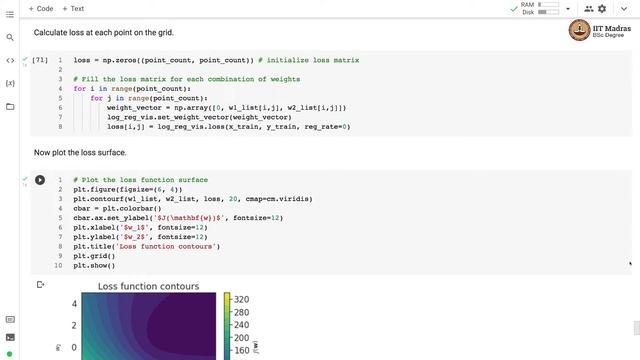Click the line 'cbar = plt.colorbar()'
The height and width of the screenshot is (360, 640).
[117, 209]
